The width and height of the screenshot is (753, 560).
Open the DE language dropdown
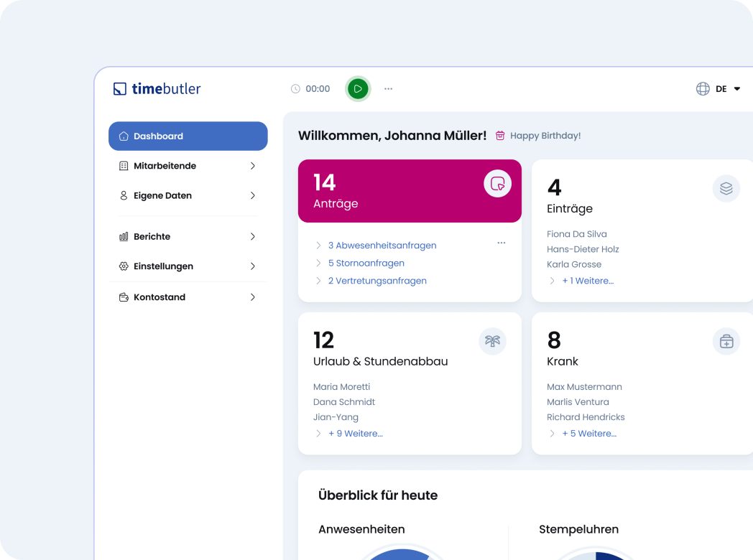click(x=729, y=89)
